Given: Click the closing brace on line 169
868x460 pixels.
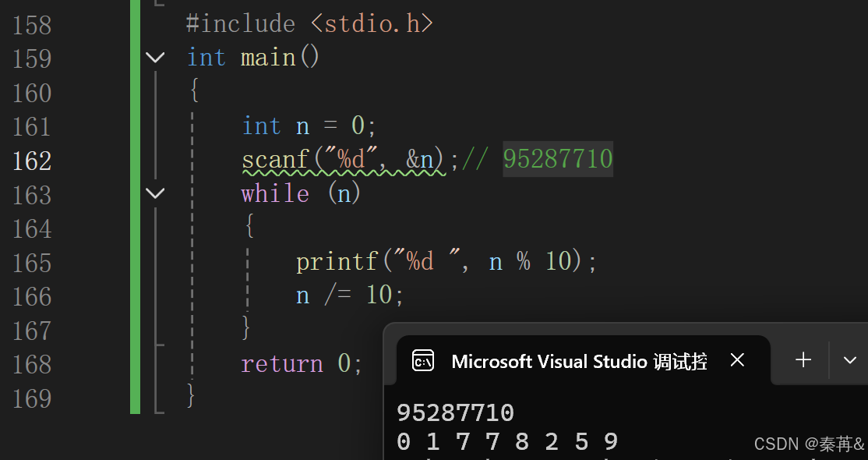Looking at the screenshot, I should (191, 396).
